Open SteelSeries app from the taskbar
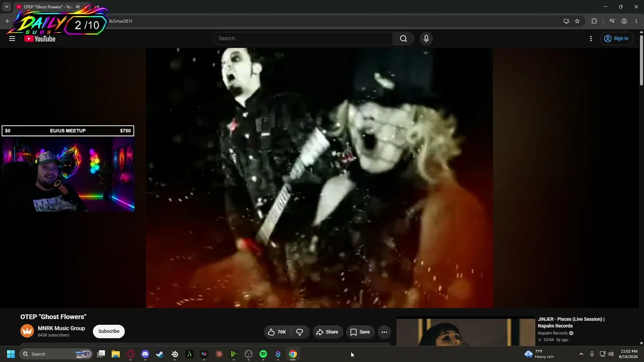The height and width of the screenshot is (362, 644). pos(175,354)
